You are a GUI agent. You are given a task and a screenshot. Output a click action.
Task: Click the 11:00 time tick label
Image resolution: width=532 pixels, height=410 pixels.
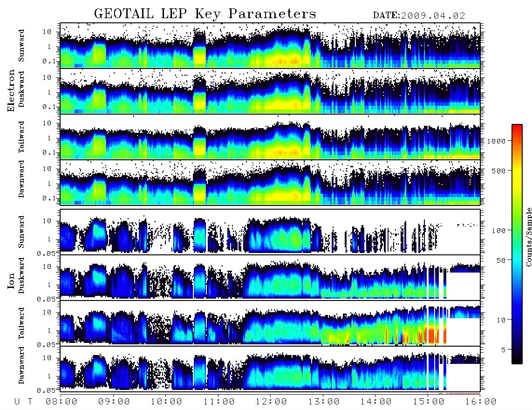coord(219,402)
